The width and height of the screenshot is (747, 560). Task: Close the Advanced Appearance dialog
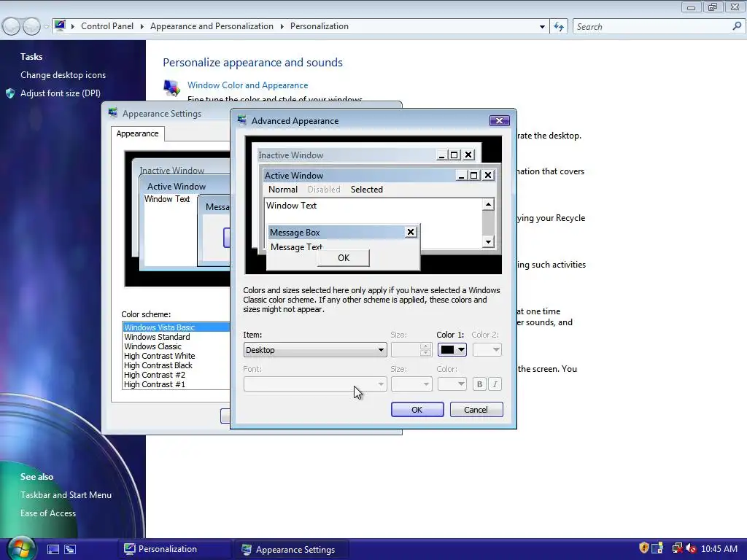click(499, 120)
